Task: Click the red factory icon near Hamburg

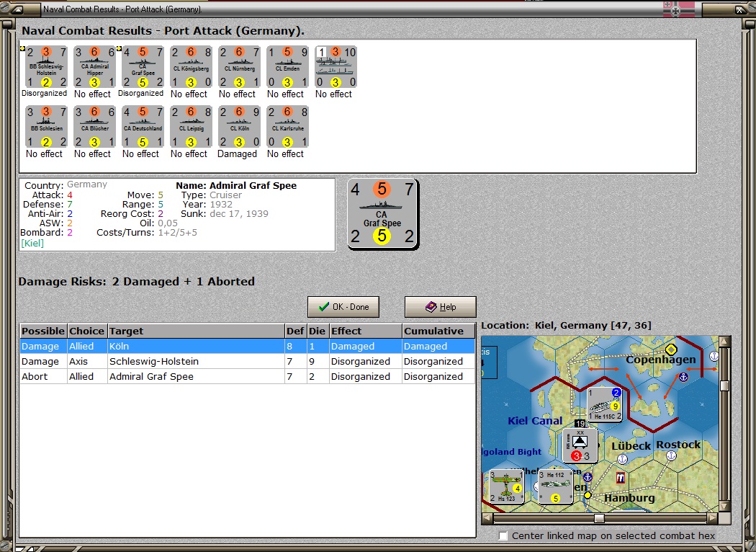Action: click(621, 478)
